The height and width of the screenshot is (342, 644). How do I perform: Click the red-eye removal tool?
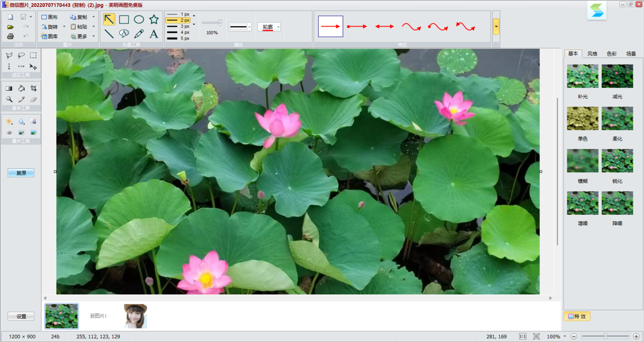(9, 132)
